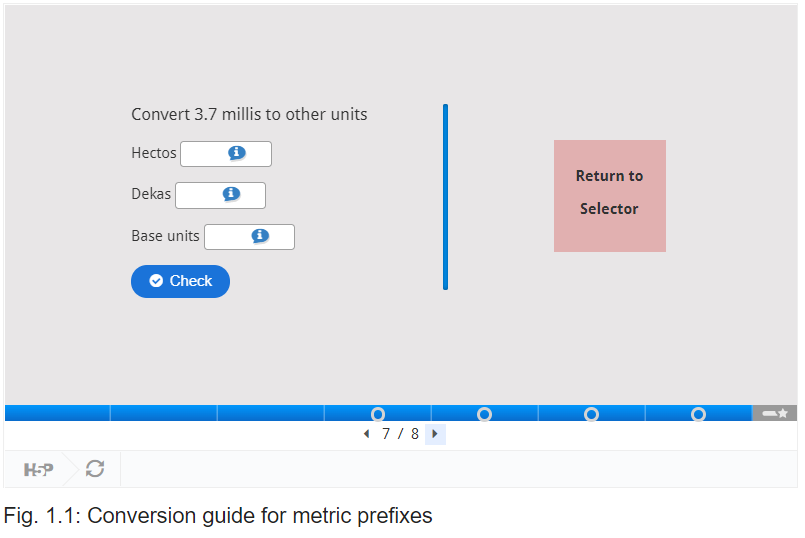Show the tip icon in Base units field
This screenshot has width=805, height=538.
[260, 236]
